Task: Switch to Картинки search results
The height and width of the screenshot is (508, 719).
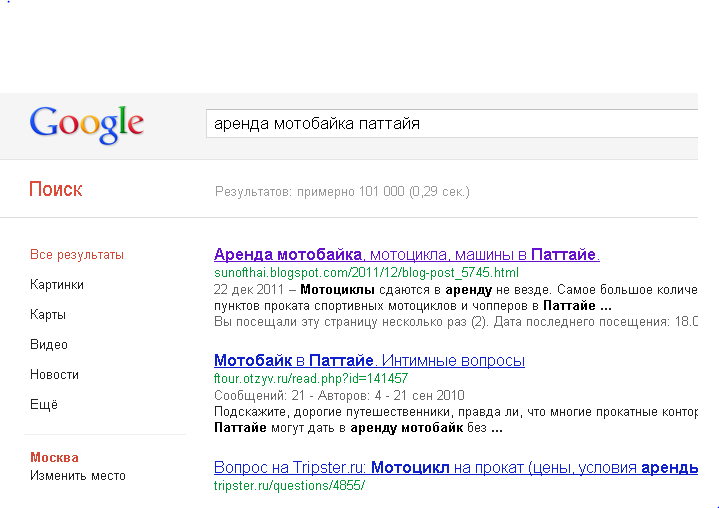Action: pyautogui.click(x=57, y=285)
